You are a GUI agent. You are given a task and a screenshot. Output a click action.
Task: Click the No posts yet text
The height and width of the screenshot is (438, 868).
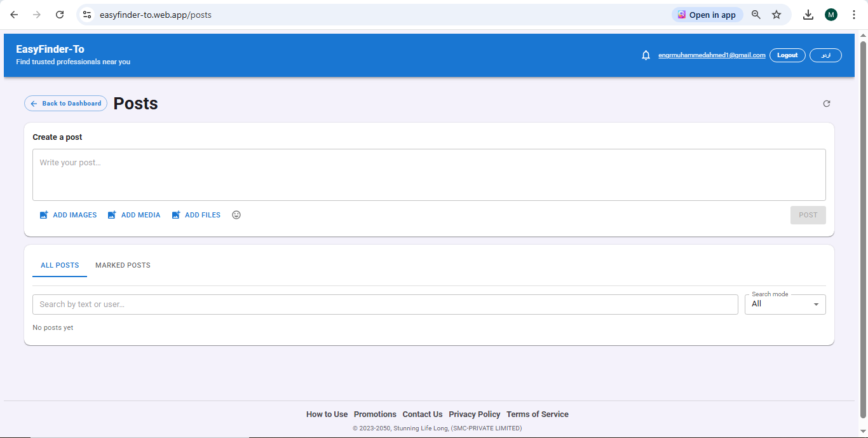53,328
